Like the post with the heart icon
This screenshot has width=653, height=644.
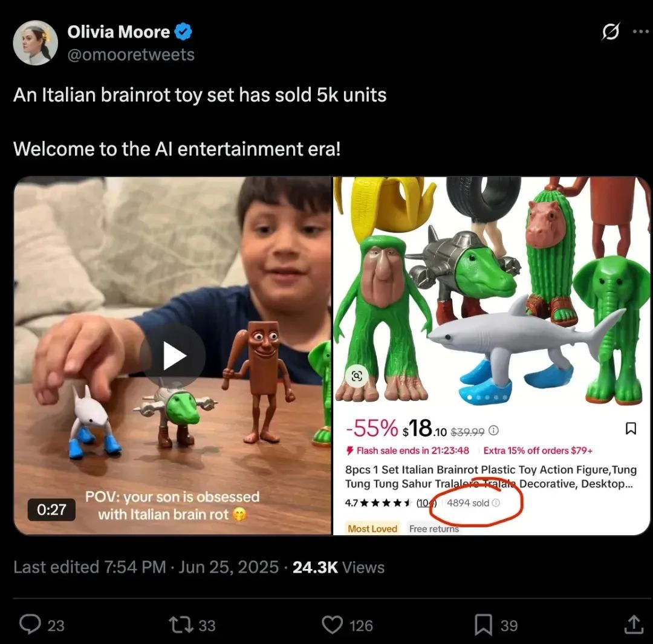(332, 624)
